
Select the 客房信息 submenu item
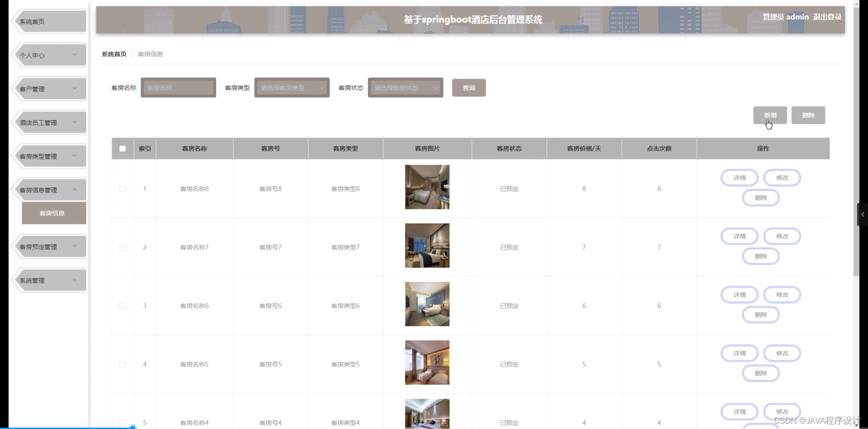[x=54, y=213]
